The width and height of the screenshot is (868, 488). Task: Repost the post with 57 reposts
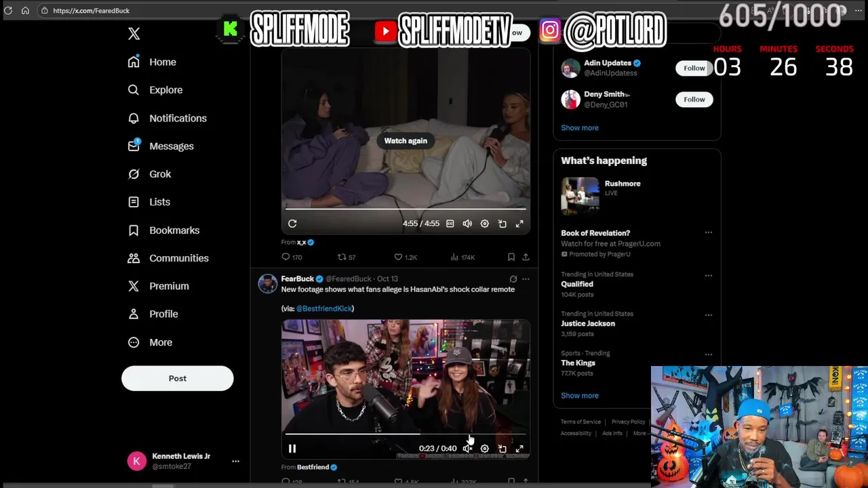point(347,257)
